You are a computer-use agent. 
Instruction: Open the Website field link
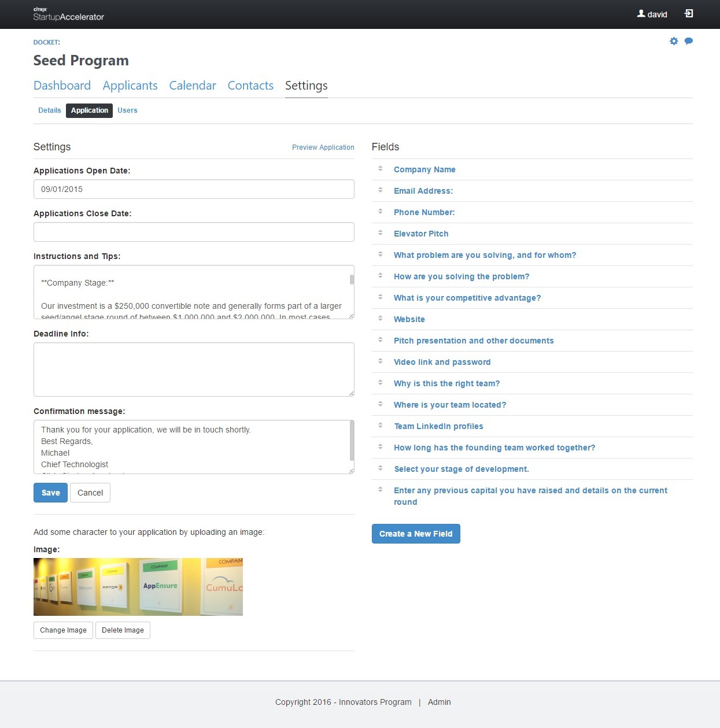click(x=409, y=319)
